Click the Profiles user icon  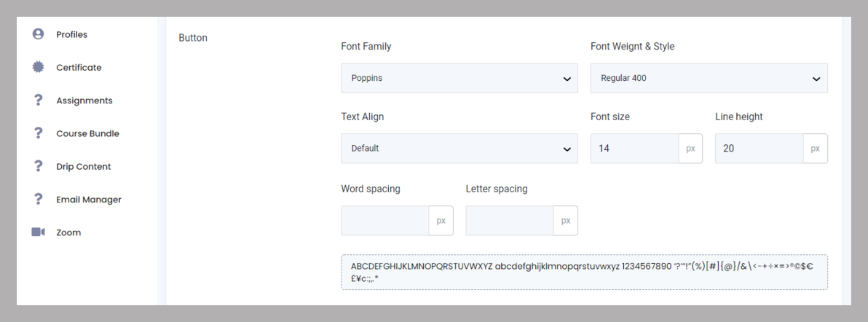[39, 34]
